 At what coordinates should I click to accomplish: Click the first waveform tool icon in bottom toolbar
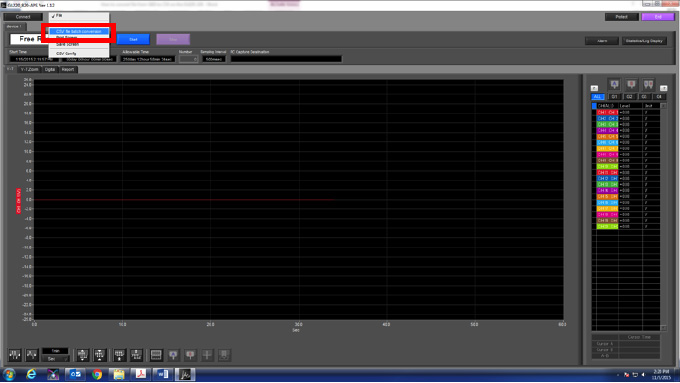[15, 355]
